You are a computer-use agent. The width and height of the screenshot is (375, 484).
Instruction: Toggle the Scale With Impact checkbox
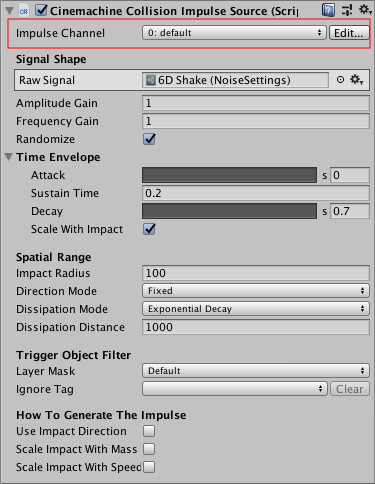149,229
